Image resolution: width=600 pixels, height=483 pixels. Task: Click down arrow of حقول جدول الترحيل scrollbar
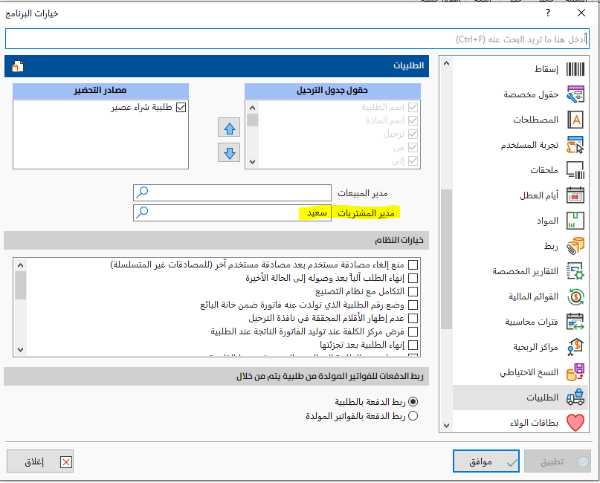(252, 162)
